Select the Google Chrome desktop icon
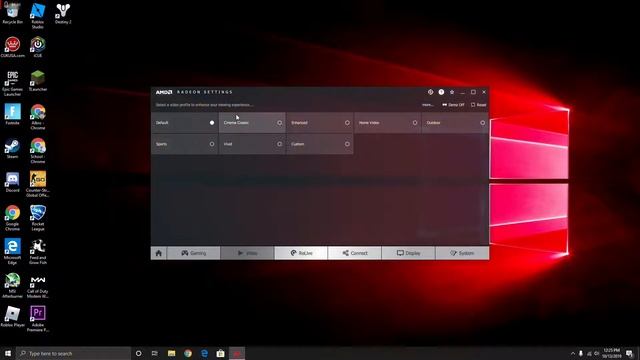The image size is (640, 360). pos(12,218)
